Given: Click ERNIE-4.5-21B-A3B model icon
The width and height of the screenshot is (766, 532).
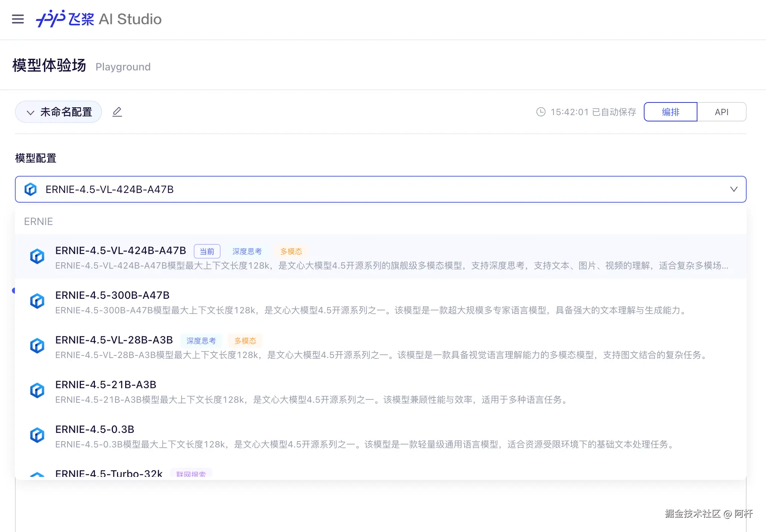Looking at the screenshot, I should click(x=37, y=390).
